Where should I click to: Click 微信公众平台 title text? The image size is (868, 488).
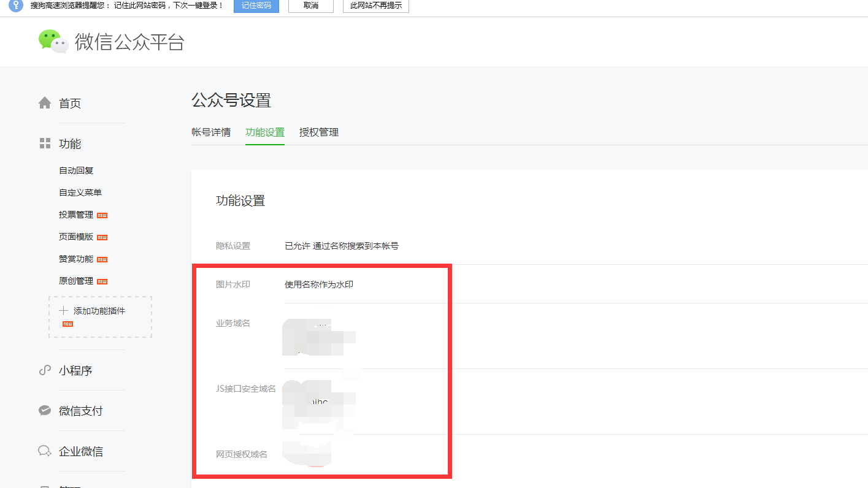(129, 42)
